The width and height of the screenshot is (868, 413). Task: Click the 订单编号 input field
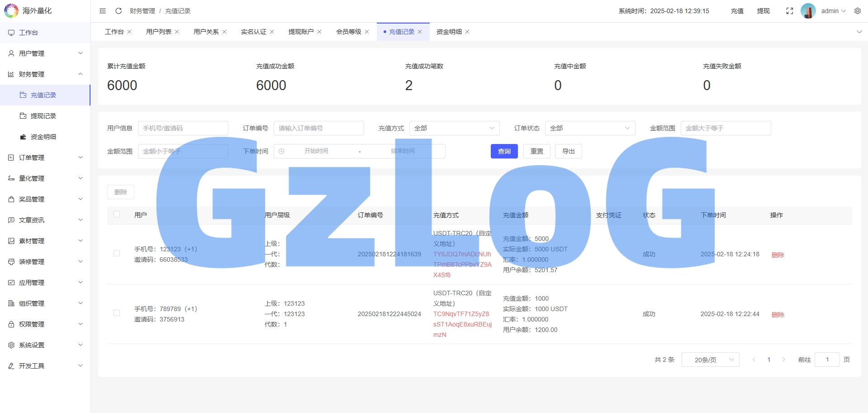click(x=318, y=128)
